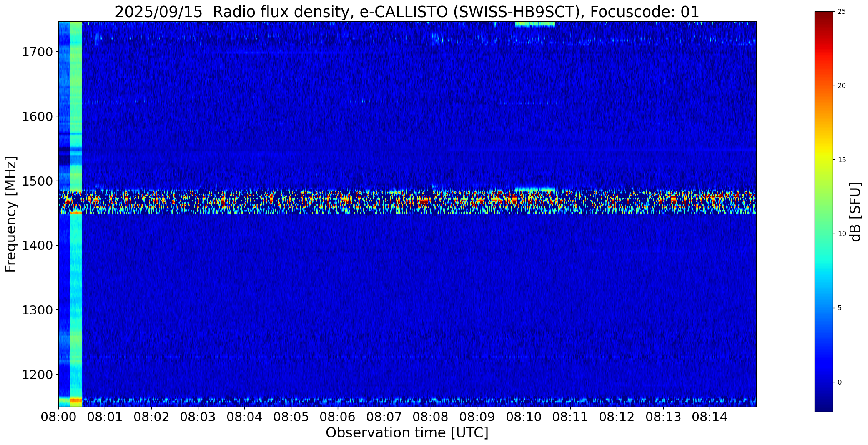868x445 pixels.
Task: Click the 'dB [SFU]' colorbar label
Action: (x=856, y=212)
